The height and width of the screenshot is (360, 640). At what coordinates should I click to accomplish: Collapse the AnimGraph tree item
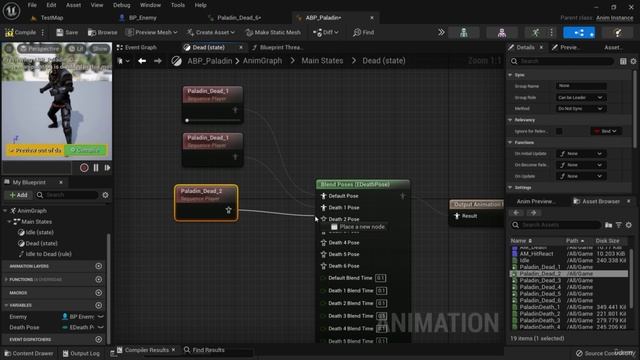pos(5,211)
